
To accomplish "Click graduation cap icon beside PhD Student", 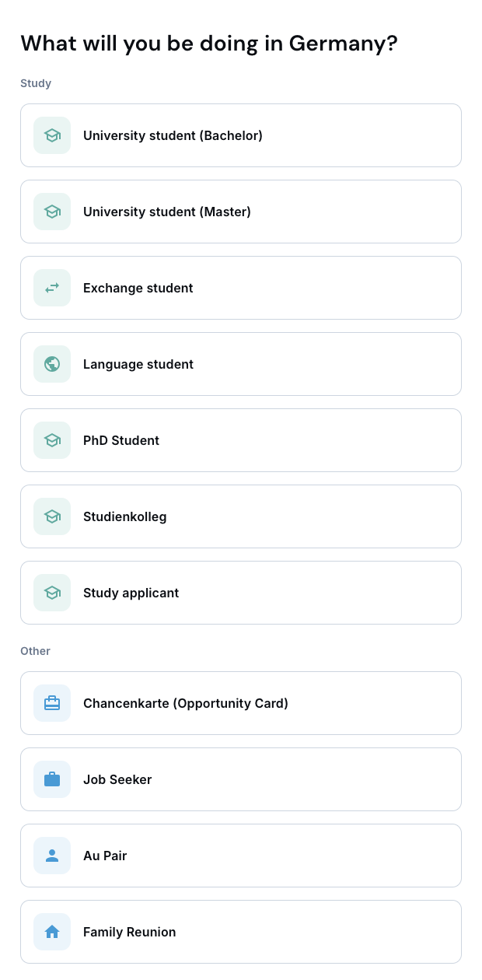I will coord(52,440).
